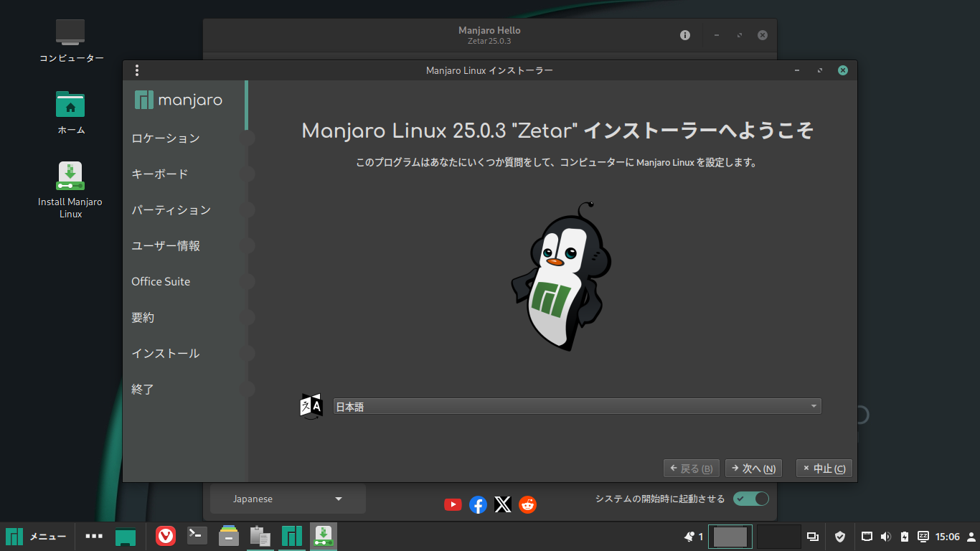980x551 pixels.
Task: Open the X link in Manjaro Hello
Action: (x=503, y=504)
